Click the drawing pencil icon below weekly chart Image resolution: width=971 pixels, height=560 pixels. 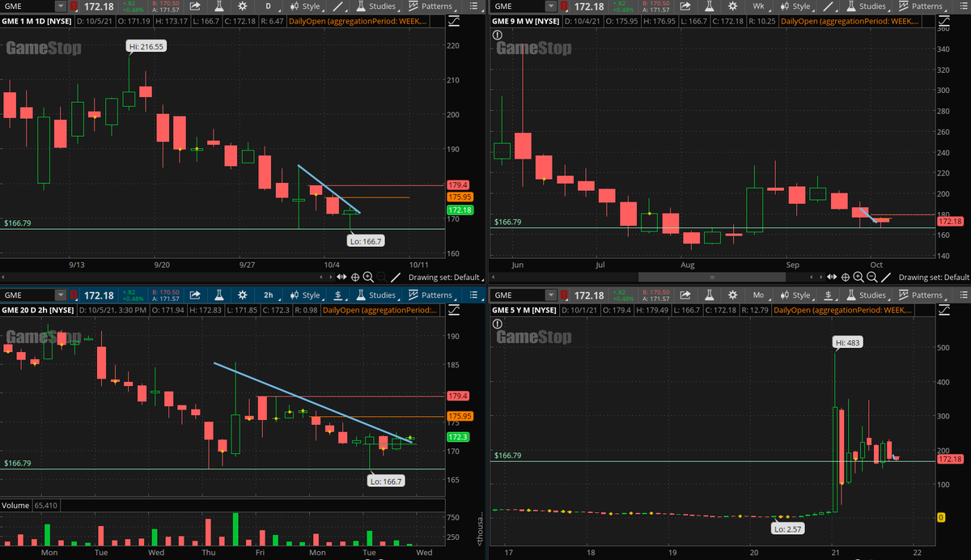(886, 277)
